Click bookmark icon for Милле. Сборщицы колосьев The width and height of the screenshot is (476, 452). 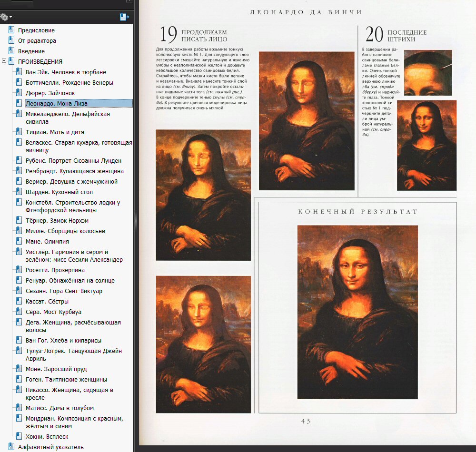point(19,231)
